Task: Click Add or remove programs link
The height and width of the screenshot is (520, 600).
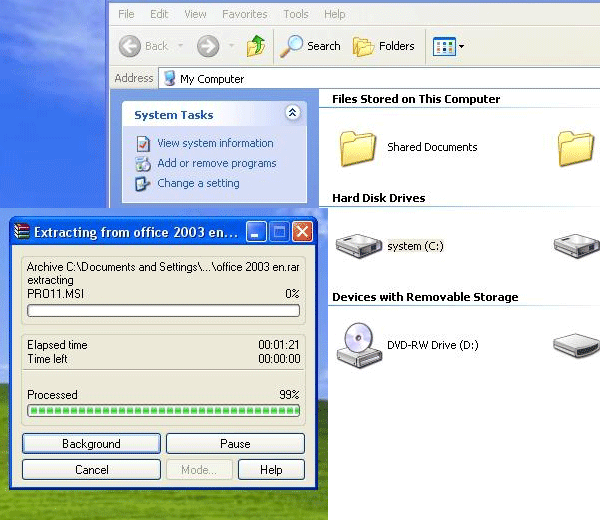Action: point(217,163)
